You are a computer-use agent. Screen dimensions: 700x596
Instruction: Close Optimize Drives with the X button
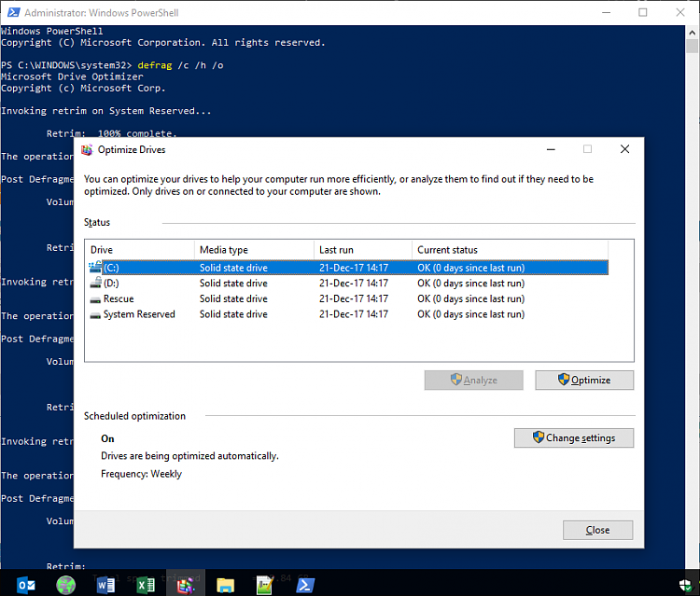point(625,149)
